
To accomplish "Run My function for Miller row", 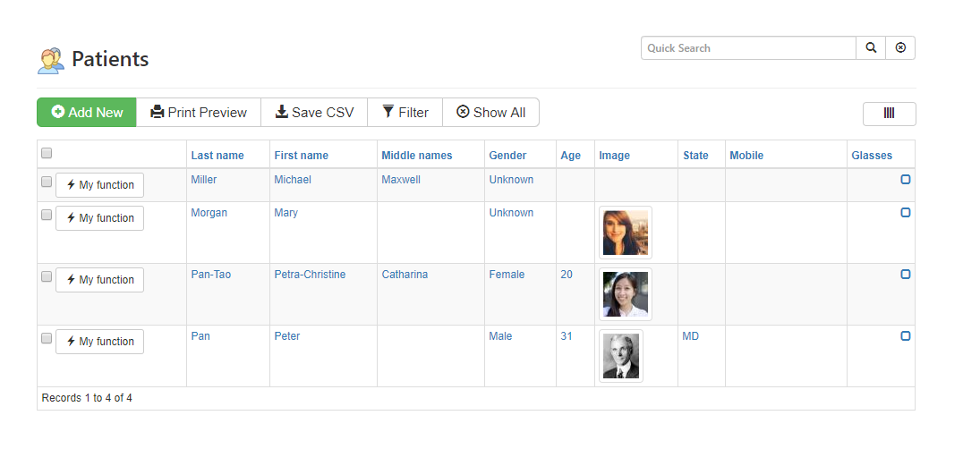I will 100,185.
